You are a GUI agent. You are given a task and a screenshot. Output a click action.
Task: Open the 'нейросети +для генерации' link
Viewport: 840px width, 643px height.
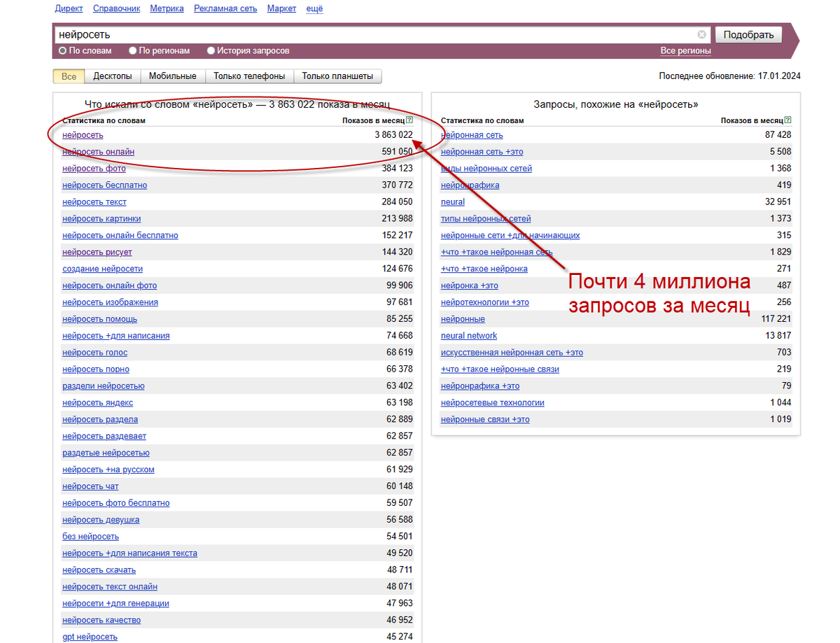[x=115, y=603]
